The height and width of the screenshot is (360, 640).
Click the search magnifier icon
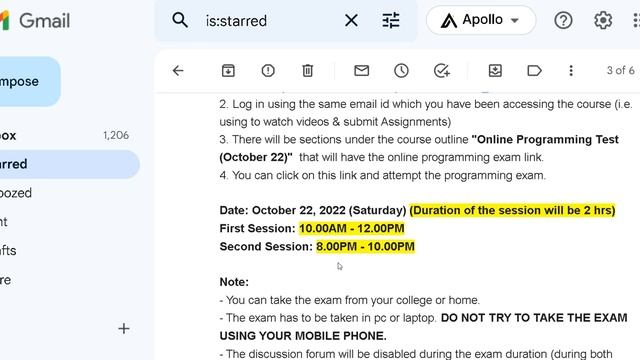pos(180,20)
